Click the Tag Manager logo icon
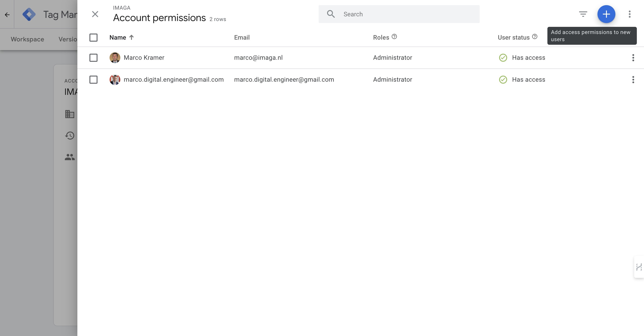The height and width of the screenshot is (336, 644). coord(29,14)
